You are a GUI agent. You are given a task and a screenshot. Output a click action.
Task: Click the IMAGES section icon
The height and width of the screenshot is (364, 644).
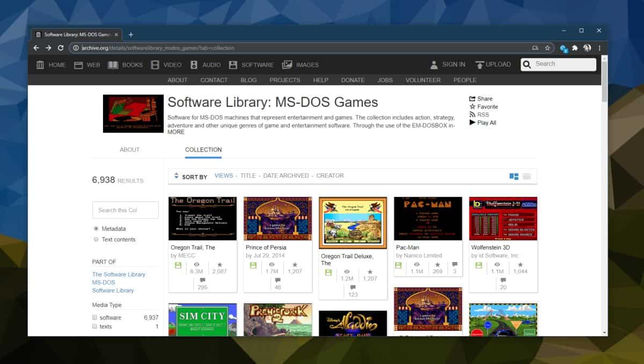click(287, 64)
